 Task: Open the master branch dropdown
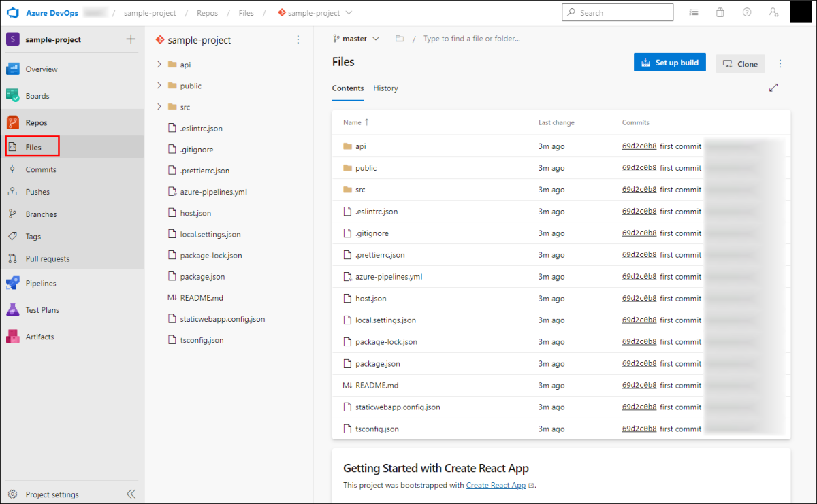click(356, 39)
